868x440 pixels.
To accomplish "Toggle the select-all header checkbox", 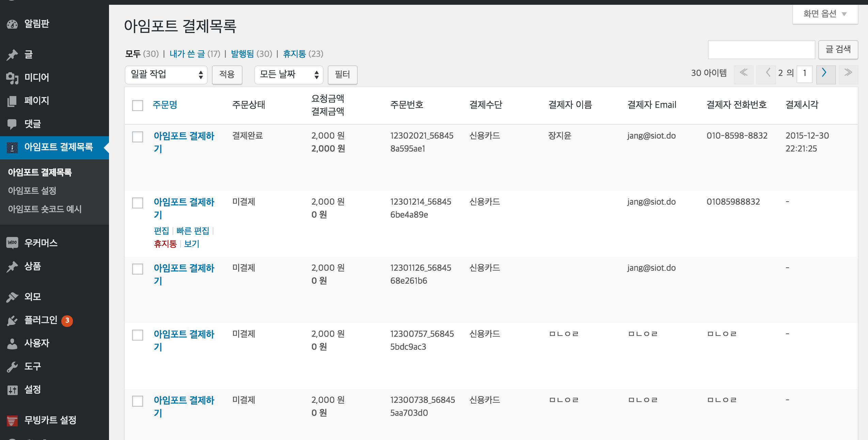I will (x=138, y=105).
